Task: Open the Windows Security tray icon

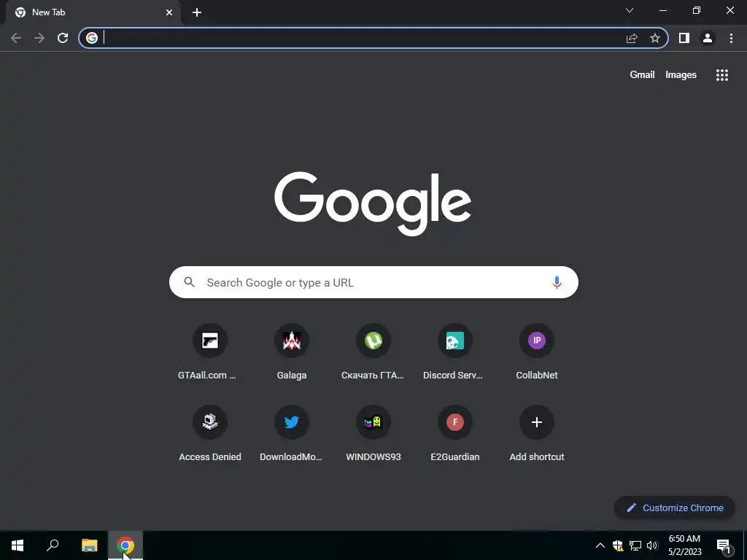Action: (618, 545)
